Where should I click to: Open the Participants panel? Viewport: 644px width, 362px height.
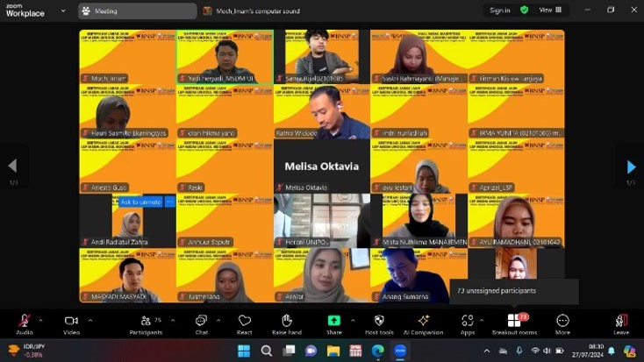(x=146, y=324)
